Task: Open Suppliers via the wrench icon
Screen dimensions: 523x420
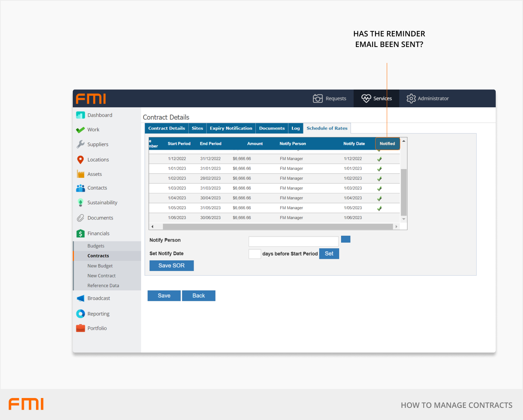Action: tap(80, 144)
